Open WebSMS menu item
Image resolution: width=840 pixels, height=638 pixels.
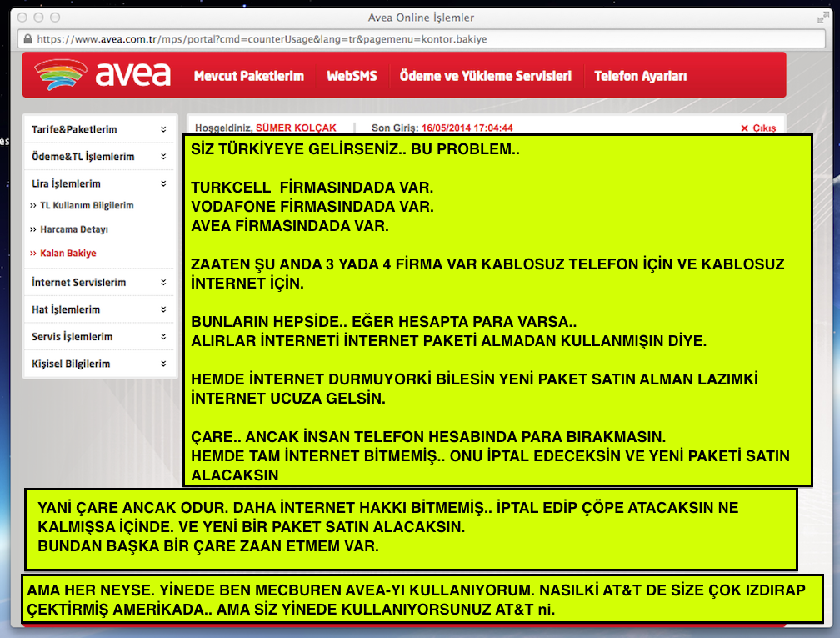pyautogui.click(x=352, y=76)
